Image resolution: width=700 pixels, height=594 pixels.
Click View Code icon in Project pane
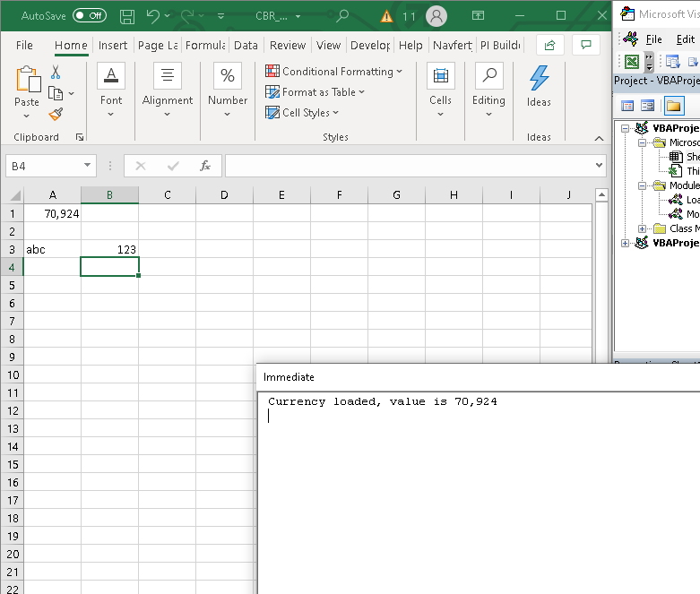pyautogui.click(x=627, y=106)
